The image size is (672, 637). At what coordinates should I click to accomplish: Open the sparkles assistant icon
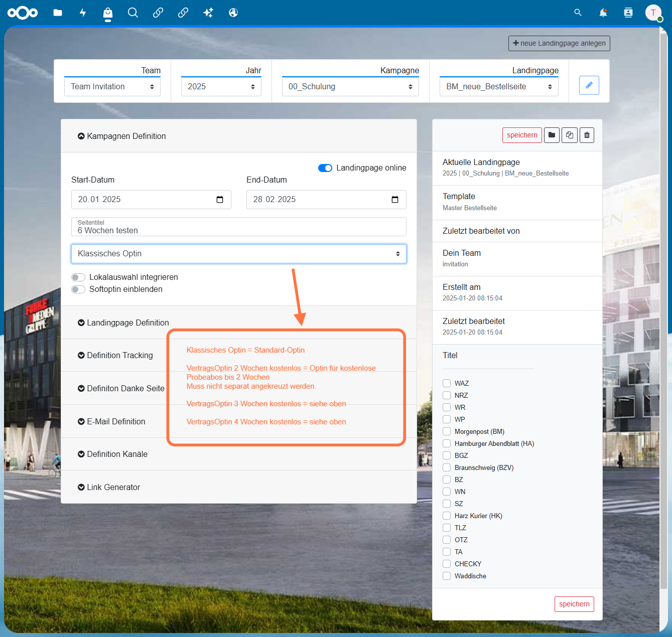[208, 13]
